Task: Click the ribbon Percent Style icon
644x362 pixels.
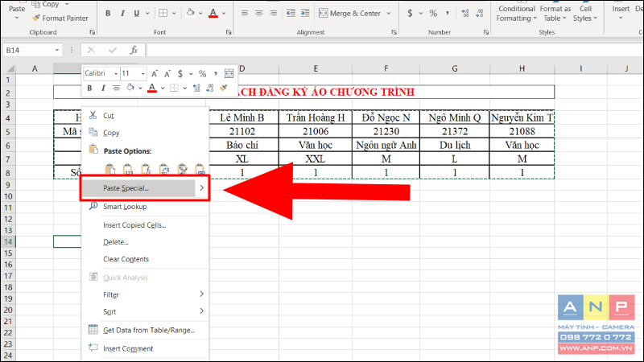Action: pyautogui.click(x=433, y=13)
